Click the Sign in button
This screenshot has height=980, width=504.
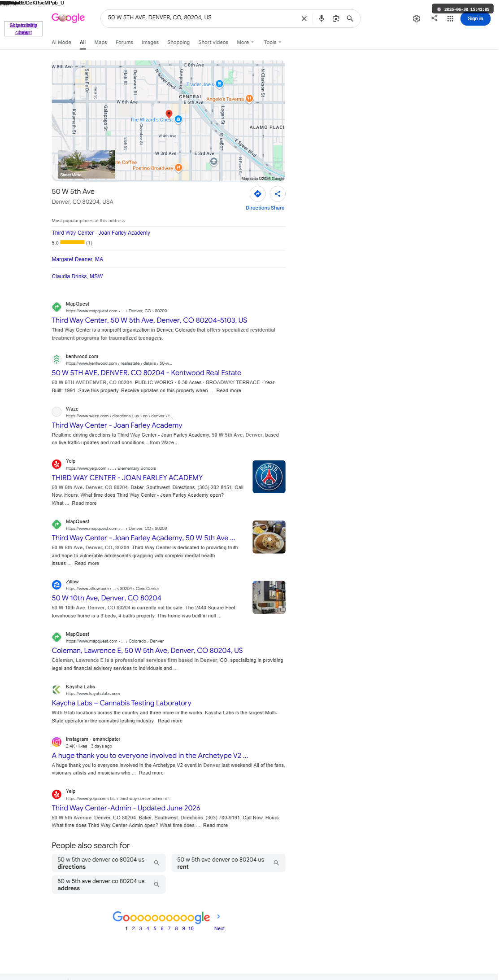[475, 18]
